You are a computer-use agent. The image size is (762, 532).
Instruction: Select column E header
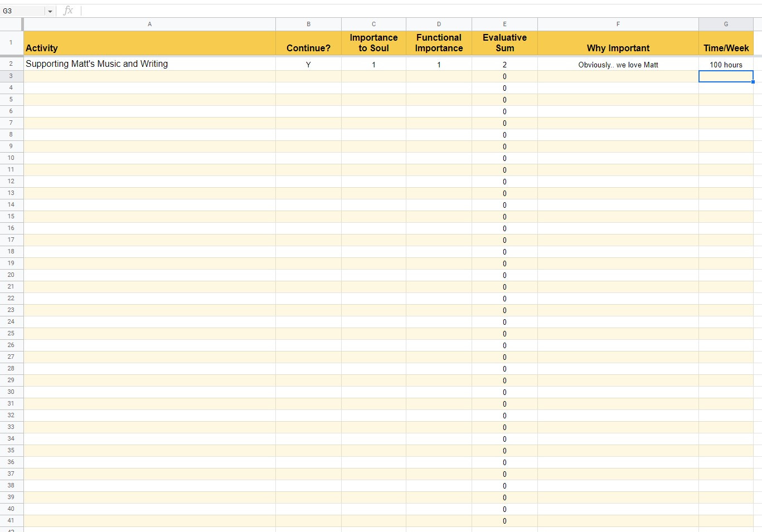pos(504,24)
